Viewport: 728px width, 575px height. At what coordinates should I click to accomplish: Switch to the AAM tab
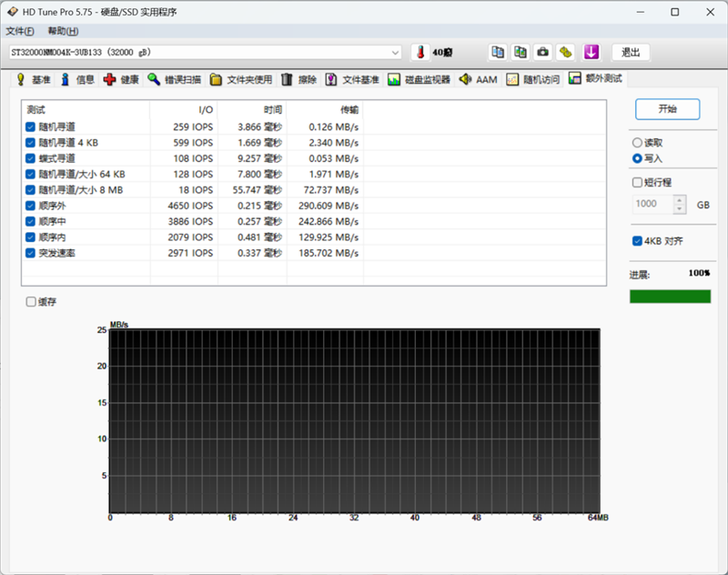pyautogui.click(x=479, y=80)
